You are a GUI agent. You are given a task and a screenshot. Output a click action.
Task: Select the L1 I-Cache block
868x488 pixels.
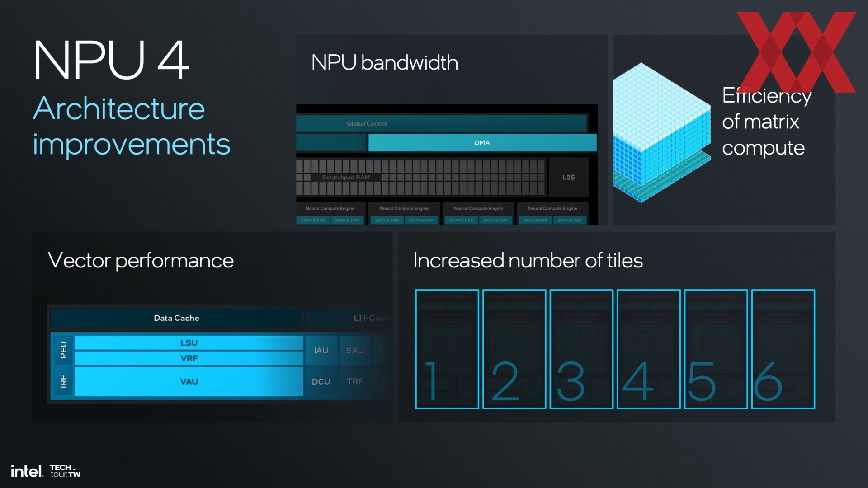click(x=348, y=318)
